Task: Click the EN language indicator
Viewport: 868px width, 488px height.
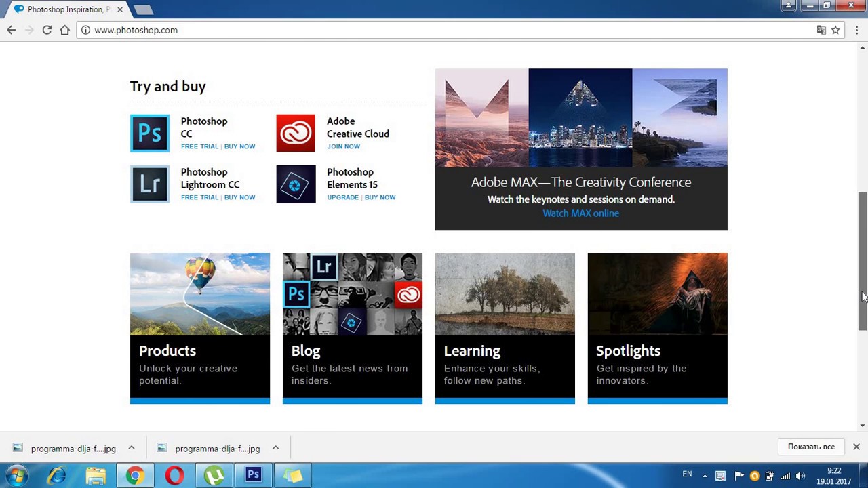Action: [687, 474]
